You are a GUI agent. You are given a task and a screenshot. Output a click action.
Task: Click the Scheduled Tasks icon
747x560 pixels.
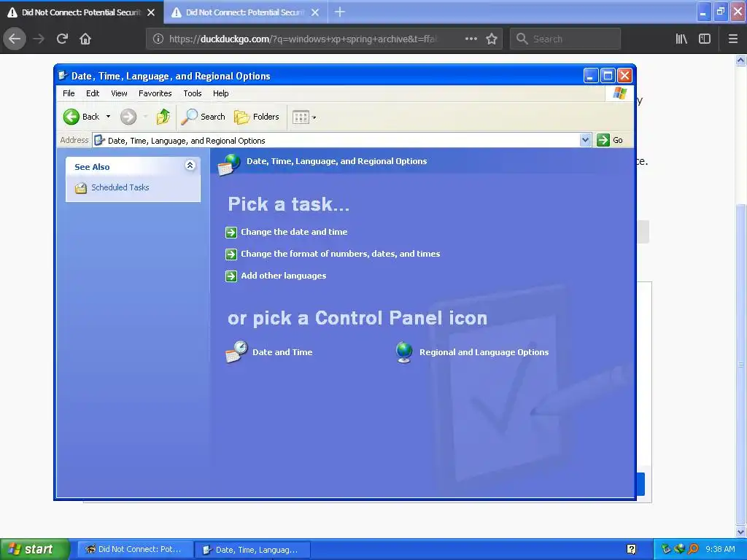[x=81, y=188]
